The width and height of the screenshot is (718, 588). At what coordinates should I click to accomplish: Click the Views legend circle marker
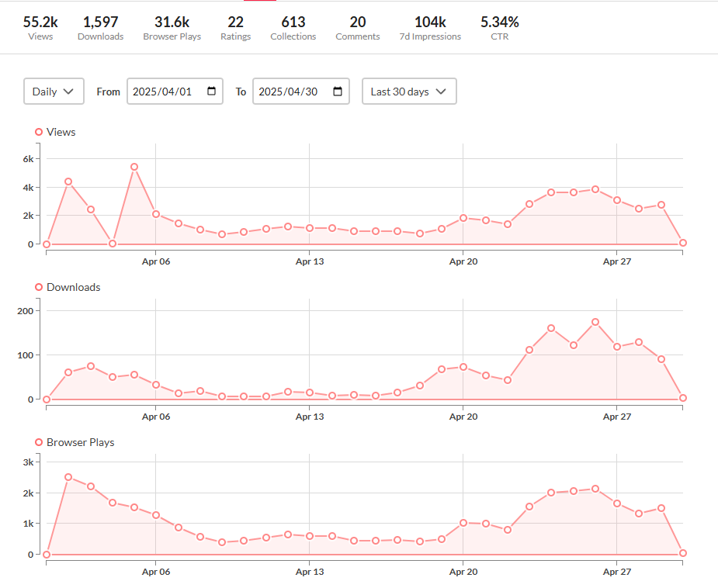pos(39,132)
